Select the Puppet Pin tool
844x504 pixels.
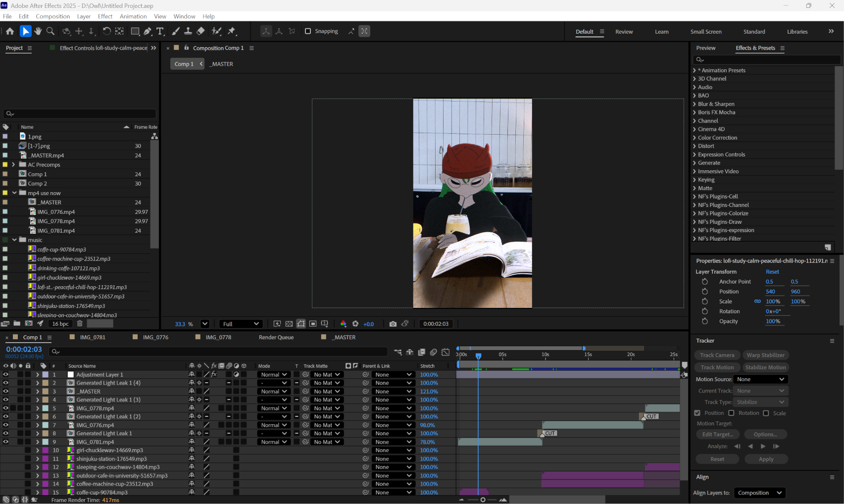tap(232, 31)
